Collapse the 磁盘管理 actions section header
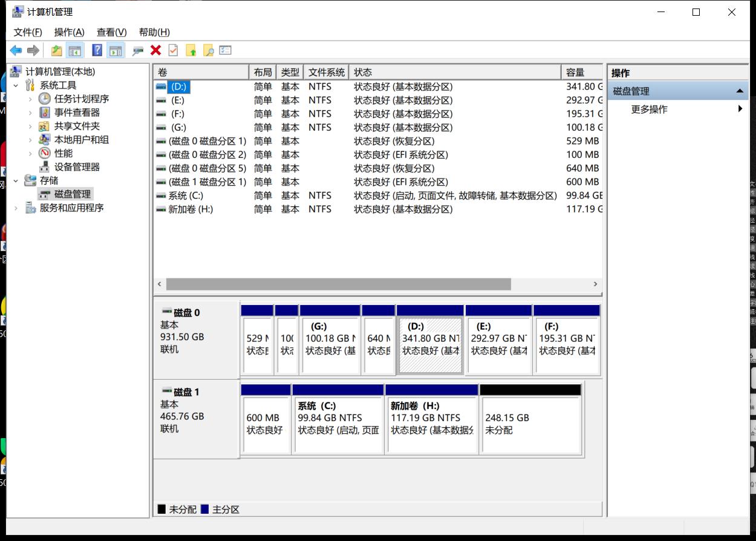Viewport: 756px width, 541px height. [x=740, y=90]
